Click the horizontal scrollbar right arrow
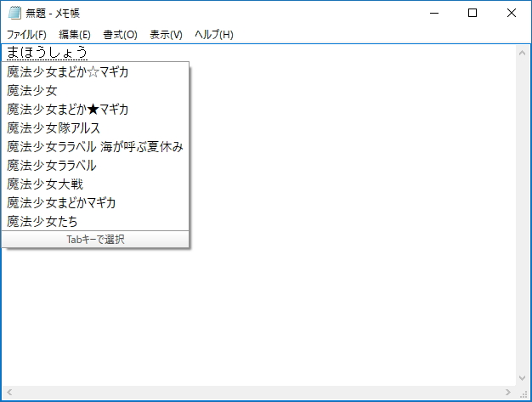The width and height of the screenshot is (532, 402). click(x=508, y=392)
